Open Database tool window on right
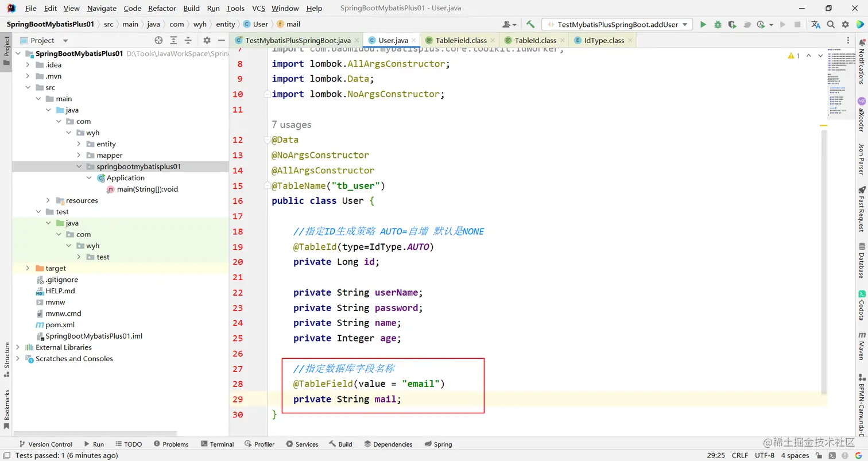The height and width of the screenshot is (461, 868). tap(861, 261)
